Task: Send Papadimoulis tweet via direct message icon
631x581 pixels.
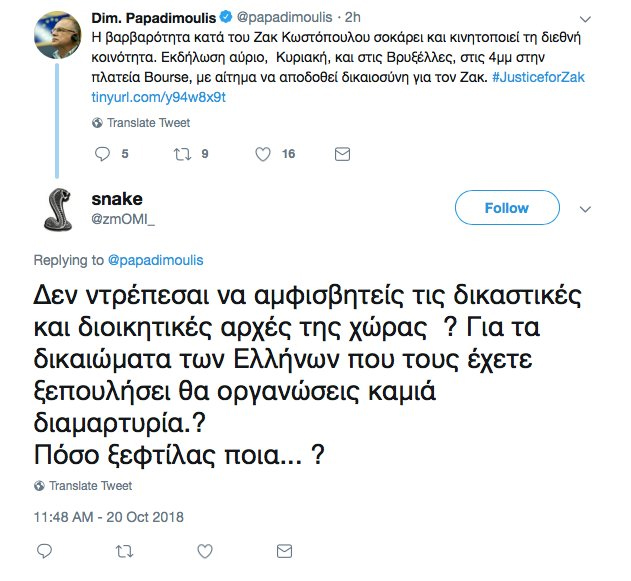Action: tap(342, 154)
